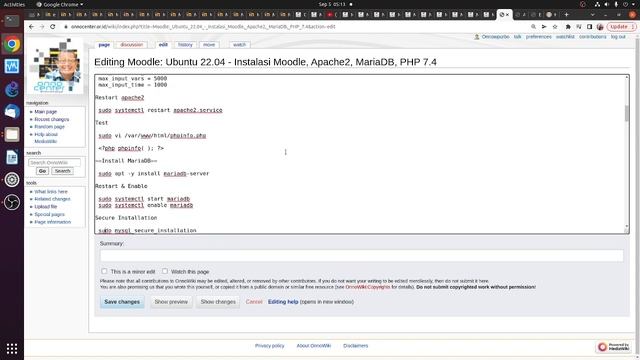
Task: Click the Cancel link
Action: (254, 302)
